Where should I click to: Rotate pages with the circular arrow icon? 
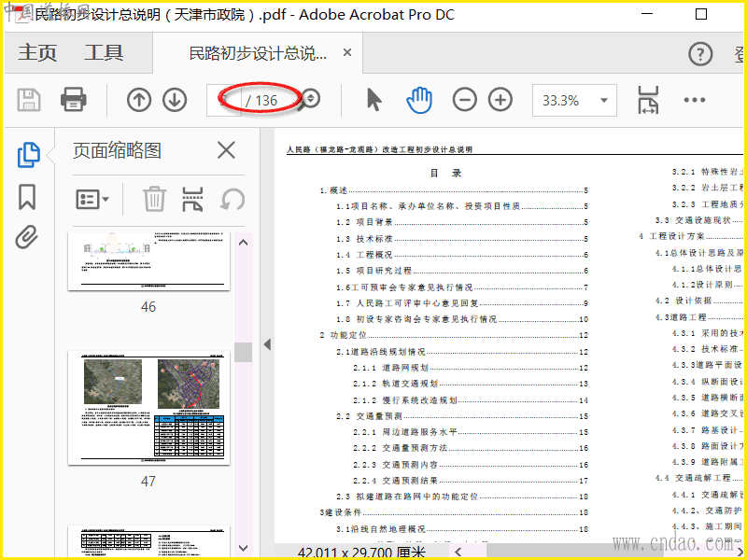coord(233,199)
